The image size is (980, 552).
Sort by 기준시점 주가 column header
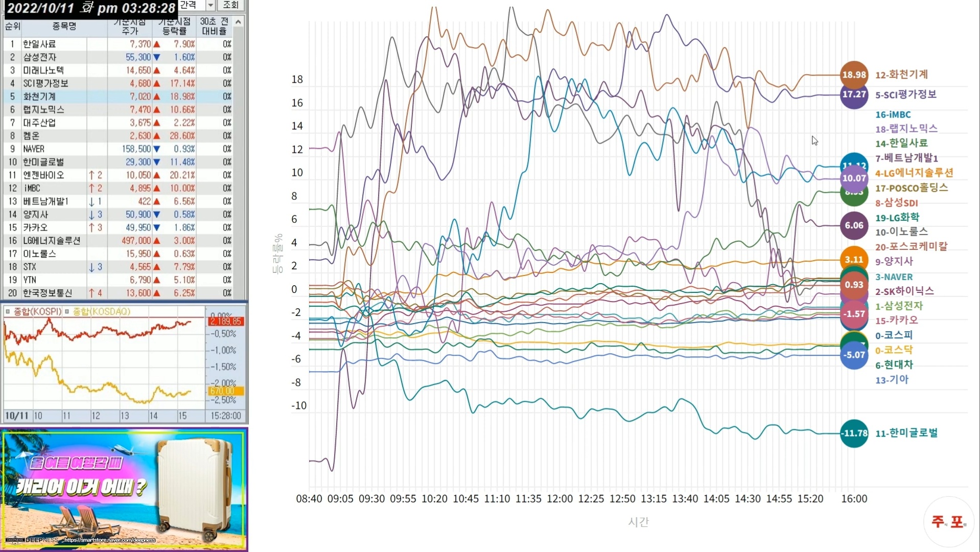tap(130, 26)
